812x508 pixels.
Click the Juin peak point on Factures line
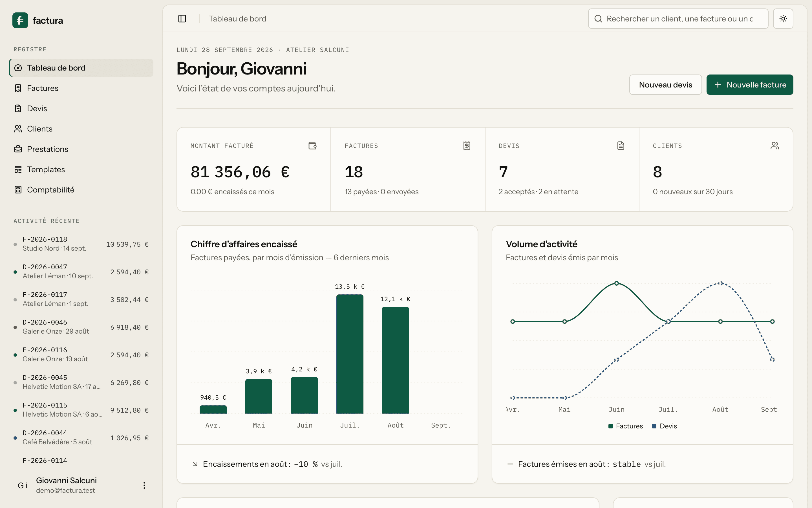(x=616, y=284)
